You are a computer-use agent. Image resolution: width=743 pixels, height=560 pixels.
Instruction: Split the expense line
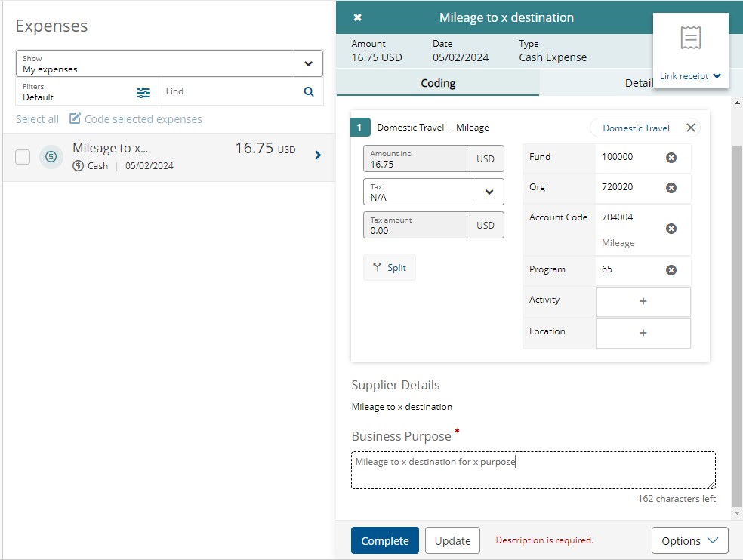390,267
